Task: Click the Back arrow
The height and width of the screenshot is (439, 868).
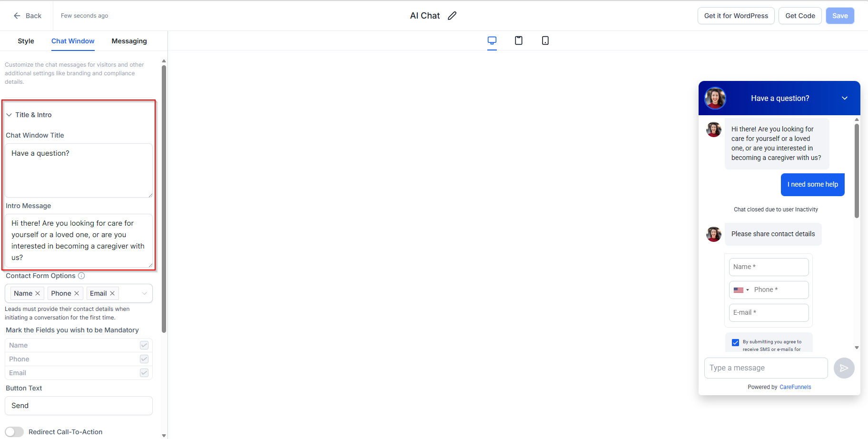Action: point(17,16)
